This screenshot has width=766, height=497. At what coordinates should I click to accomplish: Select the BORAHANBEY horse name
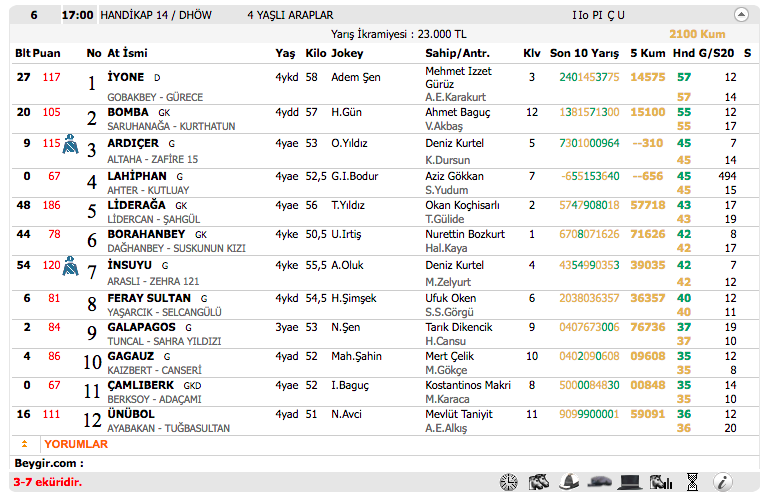click(148, 235)
